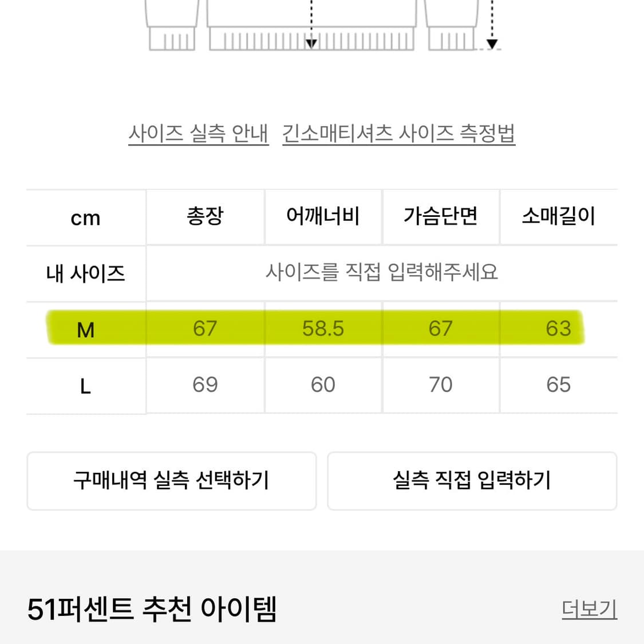Viewport: 644px width, 644px height.
Task: Click the 총장 column header
Action: click(205, 217)
